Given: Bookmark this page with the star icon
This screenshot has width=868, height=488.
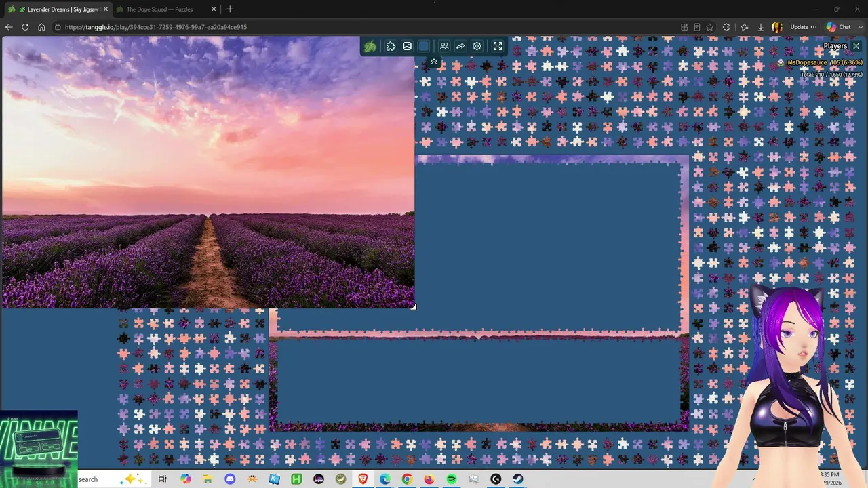Looking at the screenshot, I should (x=710, y=27).
